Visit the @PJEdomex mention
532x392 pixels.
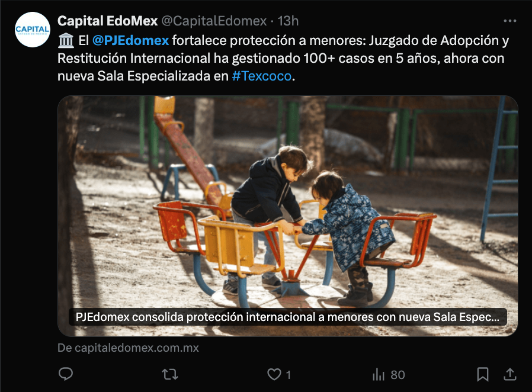(x=130, y=40)
